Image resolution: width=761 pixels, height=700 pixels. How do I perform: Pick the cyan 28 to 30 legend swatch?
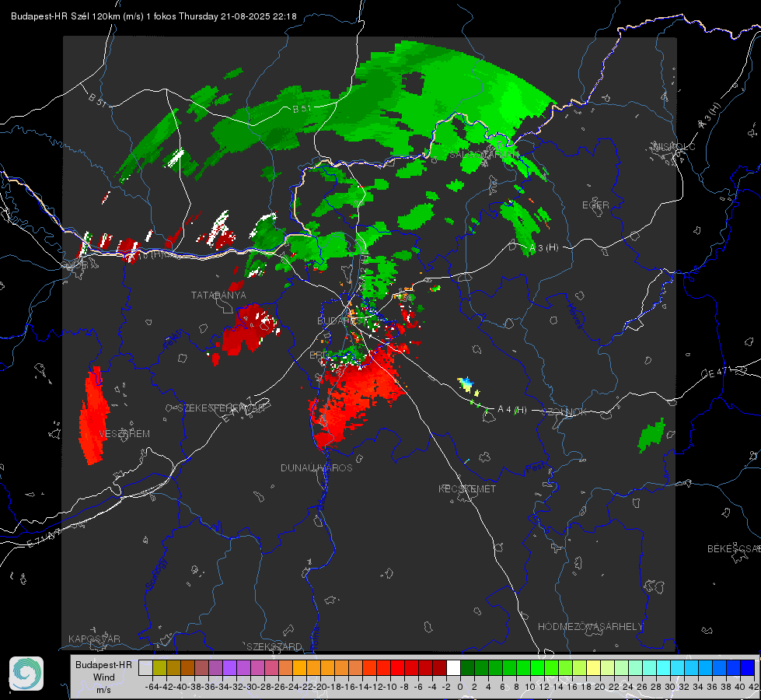pyautogui.click(x=664, y=668)
